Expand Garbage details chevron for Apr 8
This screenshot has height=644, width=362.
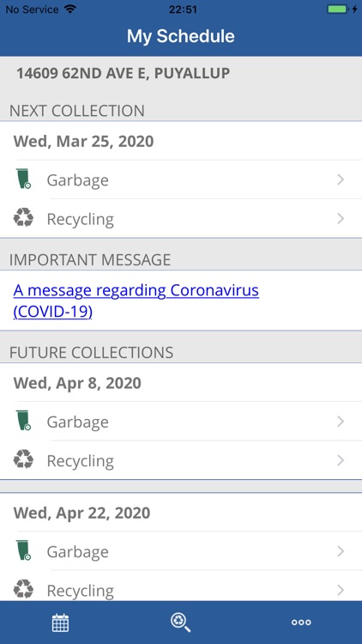tap(341, 422)
